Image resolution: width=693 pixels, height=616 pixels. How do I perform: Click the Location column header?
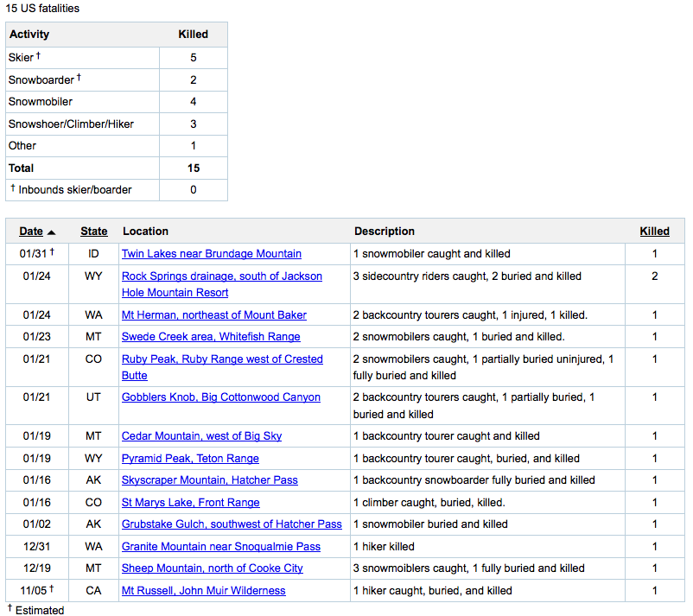pyautogui.click(x=145, y=232)
